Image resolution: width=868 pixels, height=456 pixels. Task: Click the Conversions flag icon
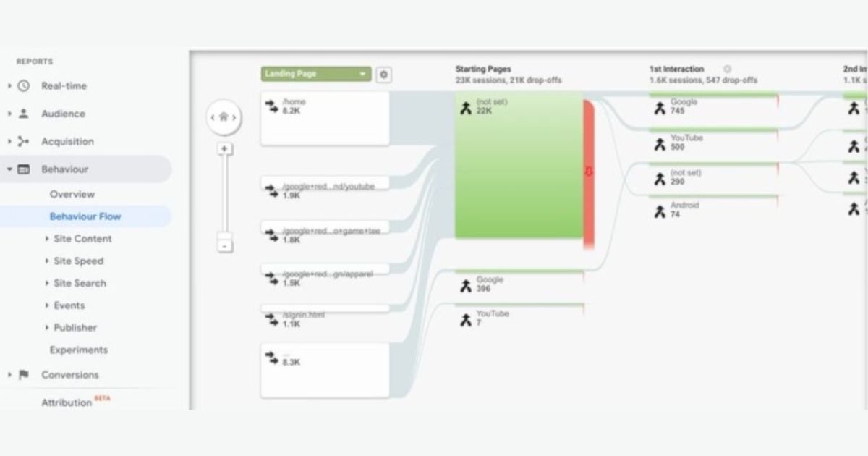click(x=24, y=375)
